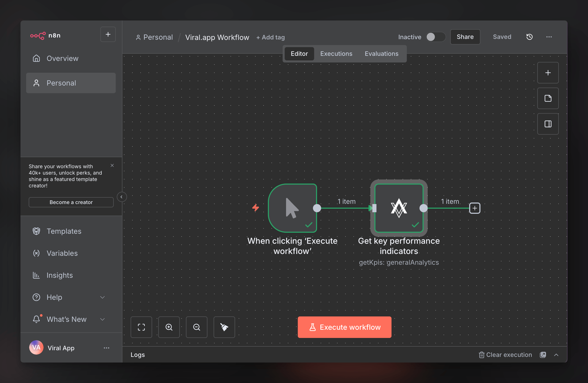Create new workflow with sidebar plus icon

pos(108,34)
